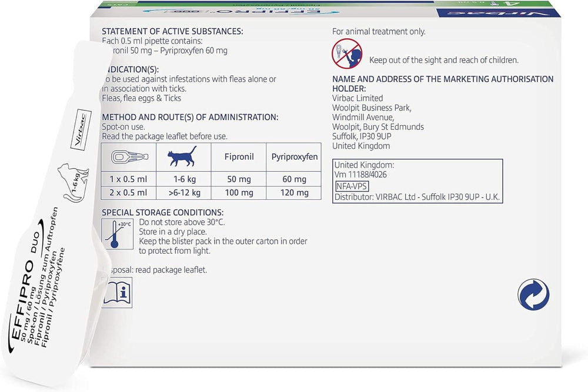Viewport: 588px width, 392px height.
Task: Click the 'Virbac Limited' address line
Action: point(358,98)
